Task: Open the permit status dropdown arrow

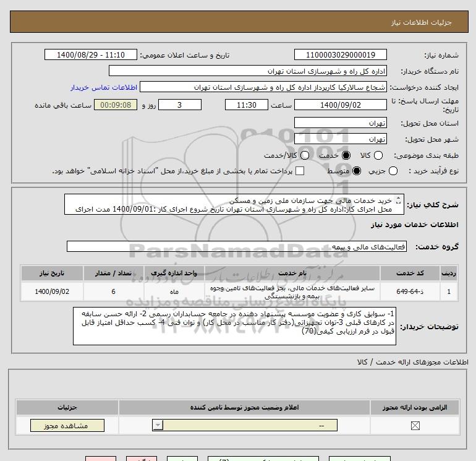Action: pyautogui.click(x=158, y=425)
